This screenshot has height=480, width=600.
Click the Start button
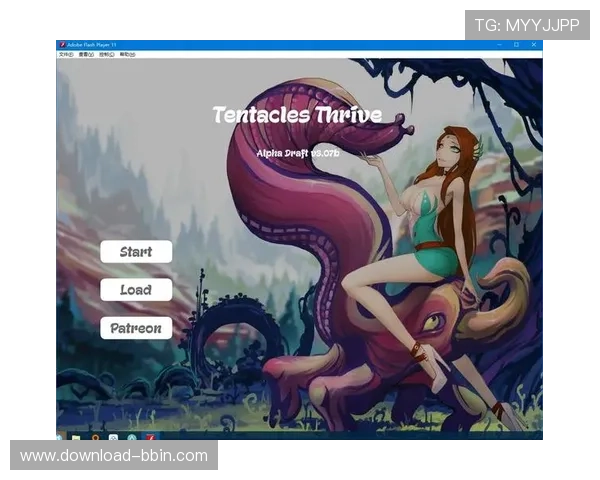pos(136,252)
